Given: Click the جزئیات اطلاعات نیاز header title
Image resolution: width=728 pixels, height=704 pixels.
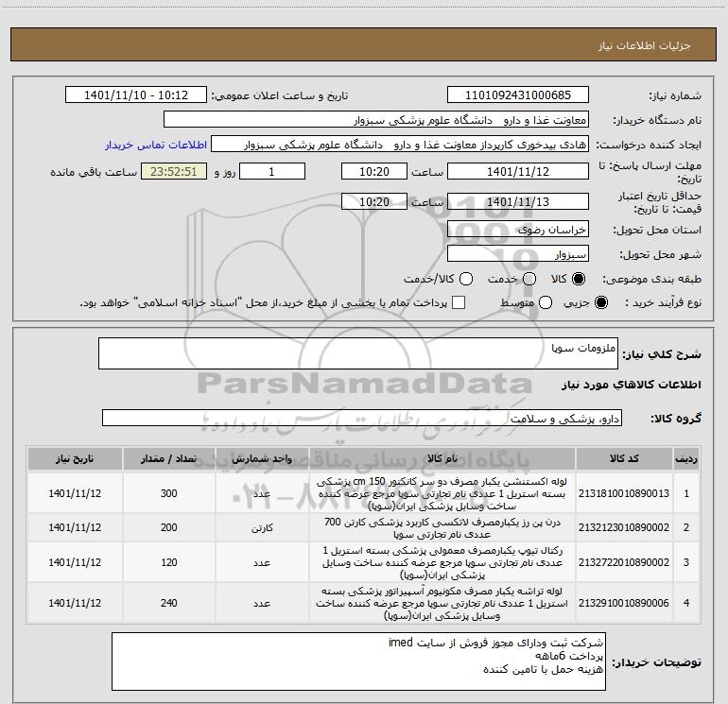Looking at the screenshot, I should pos(644,45).
